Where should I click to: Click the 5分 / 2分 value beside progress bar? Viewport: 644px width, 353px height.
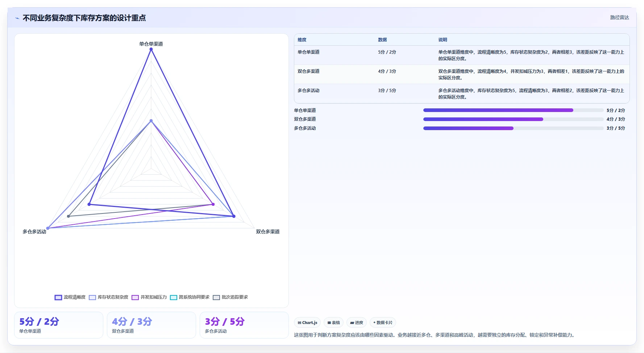(616, 110)
